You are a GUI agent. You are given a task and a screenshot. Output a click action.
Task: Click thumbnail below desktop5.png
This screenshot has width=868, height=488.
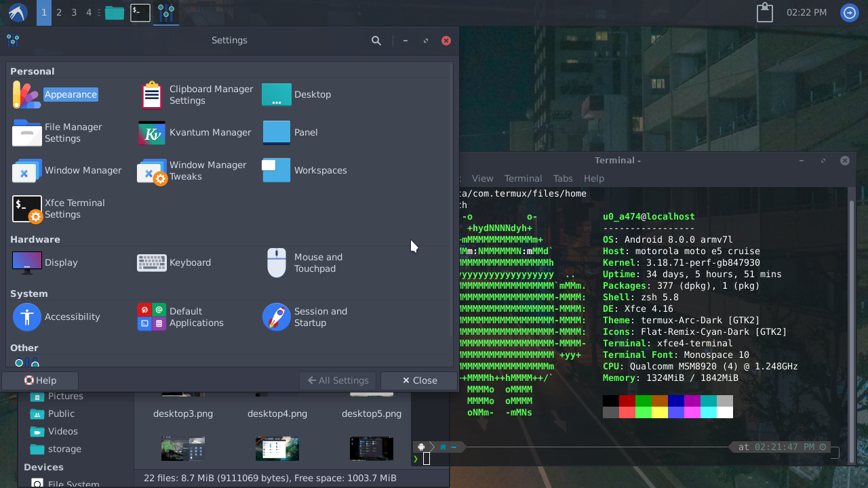click(x=372, y=449)
